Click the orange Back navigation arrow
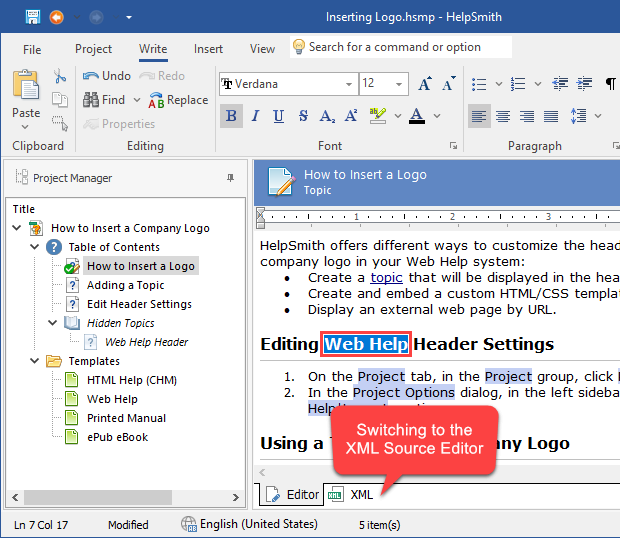This screenshot has width=620, height=538. 57,17
